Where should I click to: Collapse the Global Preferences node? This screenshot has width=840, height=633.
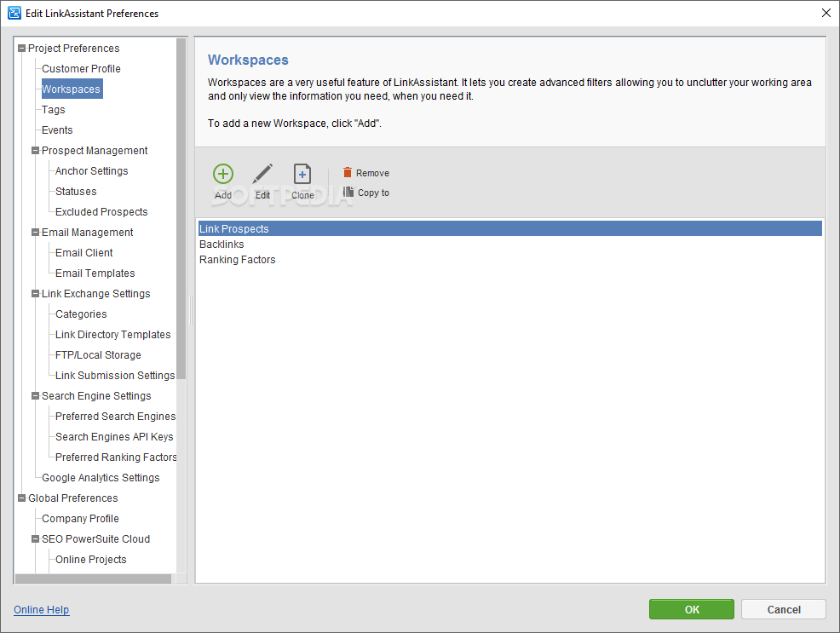tap(22, 498)
